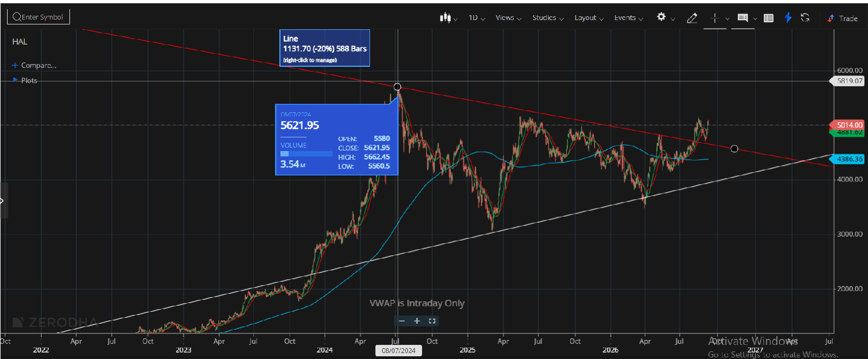Click the 4000.00 price axis label
This screenshot has width=868, height=359.
[850, 179]
